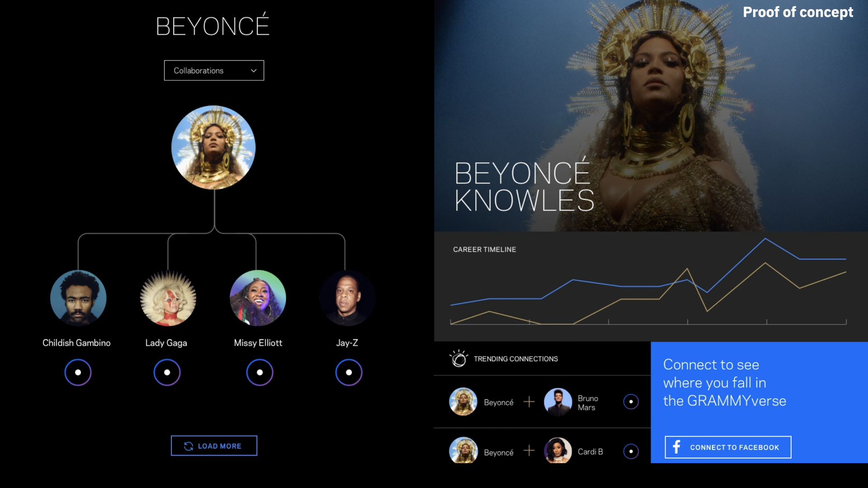Click the 'Connect to see where you fall' text
The image size is (868, 488).
(x=724, y=383)
